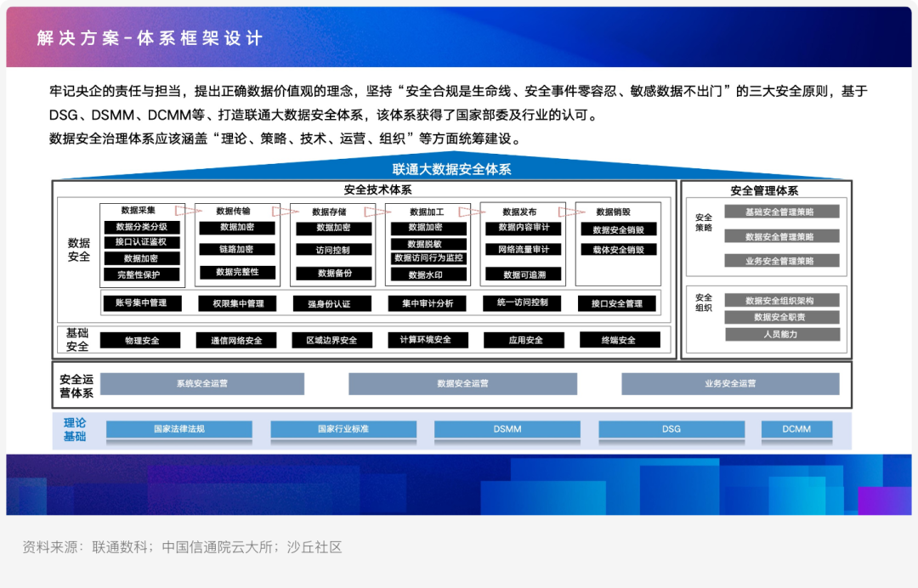Viewport: 918px width, 588px height.
Task: Click the 数据安全职责 bar
Action: pyautogui.click(x=781, y=317)
